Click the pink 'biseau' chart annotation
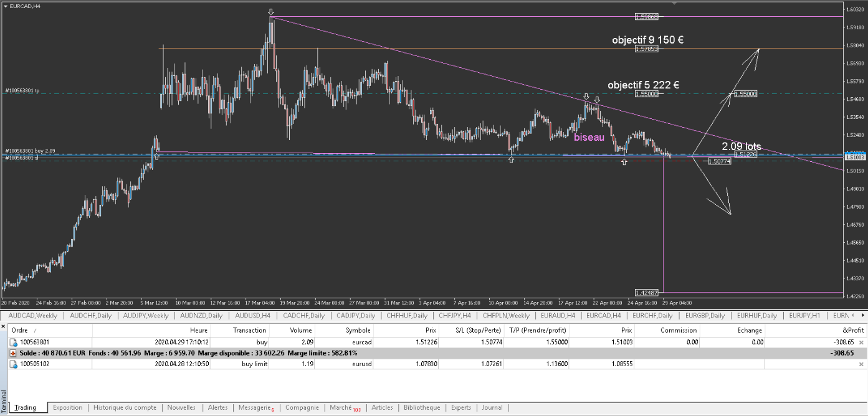868x416 pixels. [589, 137]
